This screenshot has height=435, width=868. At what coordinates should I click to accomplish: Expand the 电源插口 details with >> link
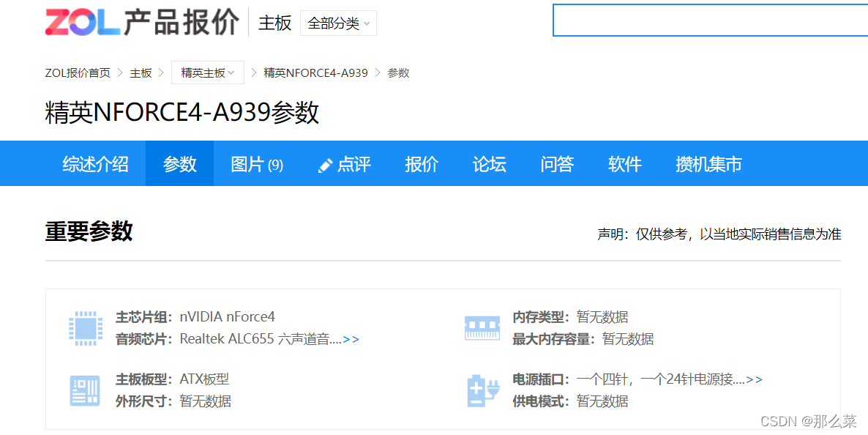pos(754,379)
